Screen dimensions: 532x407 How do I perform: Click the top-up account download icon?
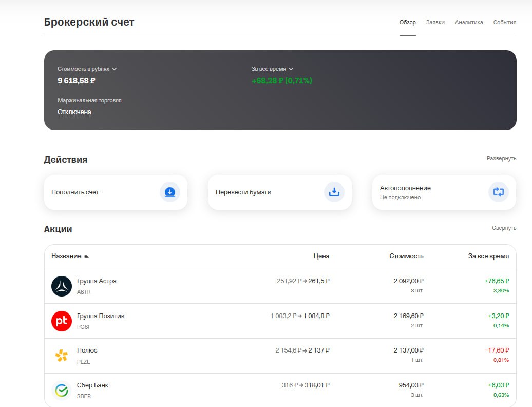point(169,192)
